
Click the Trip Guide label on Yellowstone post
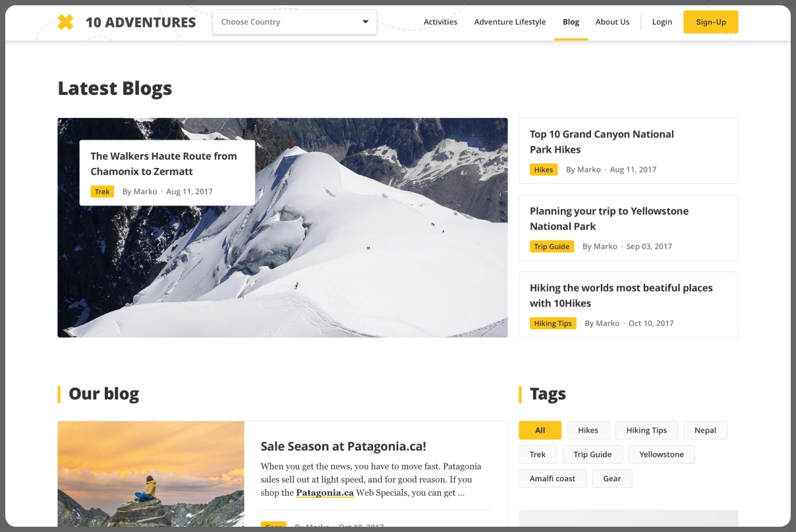552,246
